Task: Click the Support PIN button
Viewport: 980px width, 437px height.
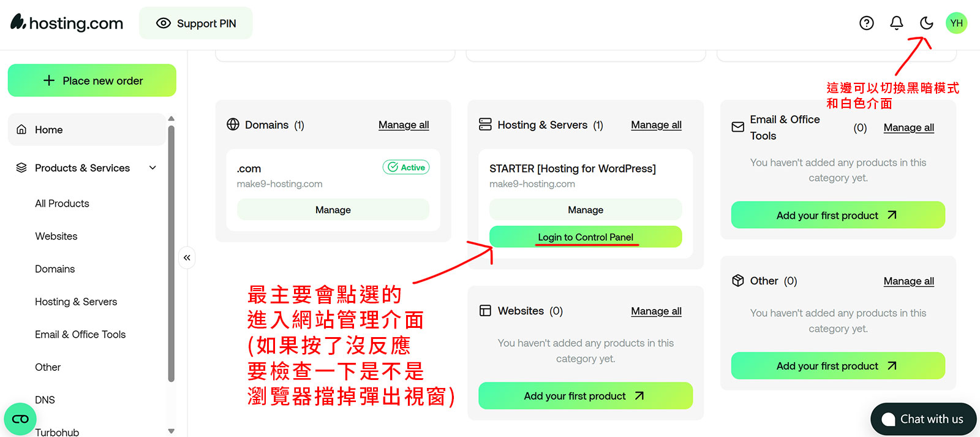Action: tap(195, 23)
